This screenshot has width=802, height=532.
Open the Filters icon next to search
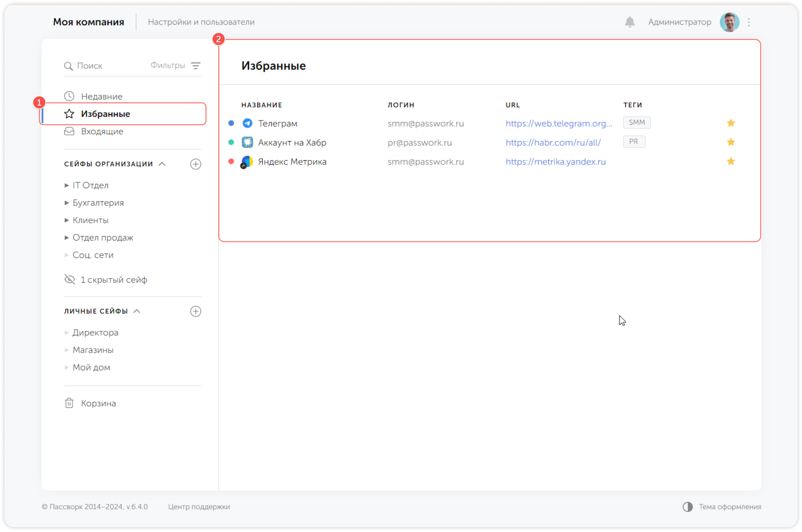(196, 66)
